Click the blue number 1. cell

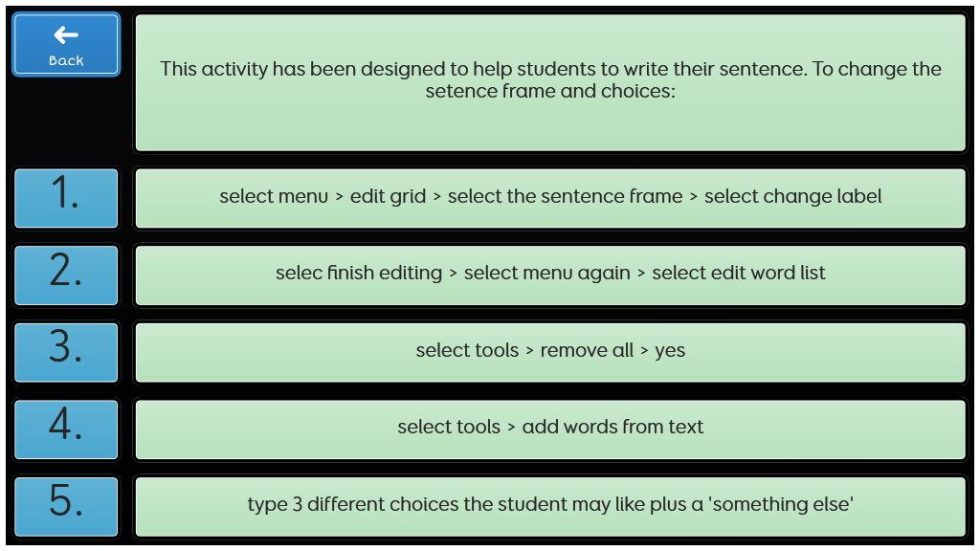66,197
